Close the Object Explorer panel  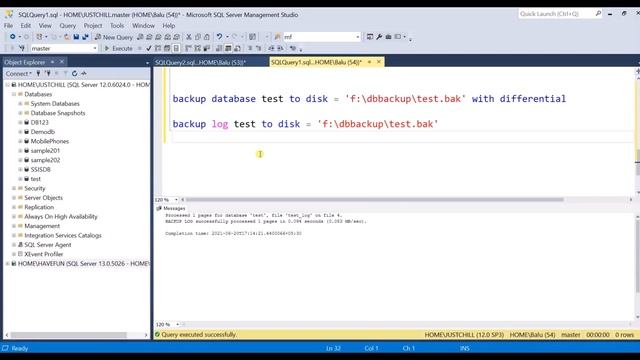pyautogui.click(x=62, y=62)
